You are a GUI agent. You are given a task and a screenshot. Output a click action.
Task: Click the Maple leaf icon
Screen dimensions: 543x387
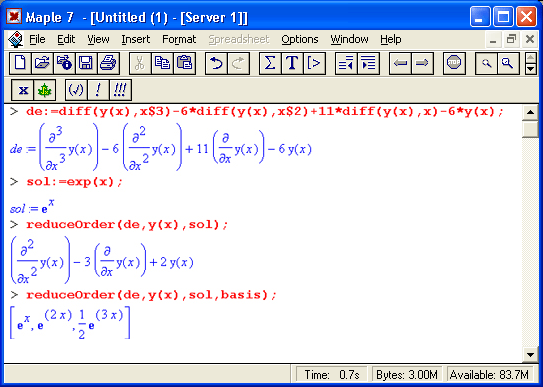[x=45, y=90]
